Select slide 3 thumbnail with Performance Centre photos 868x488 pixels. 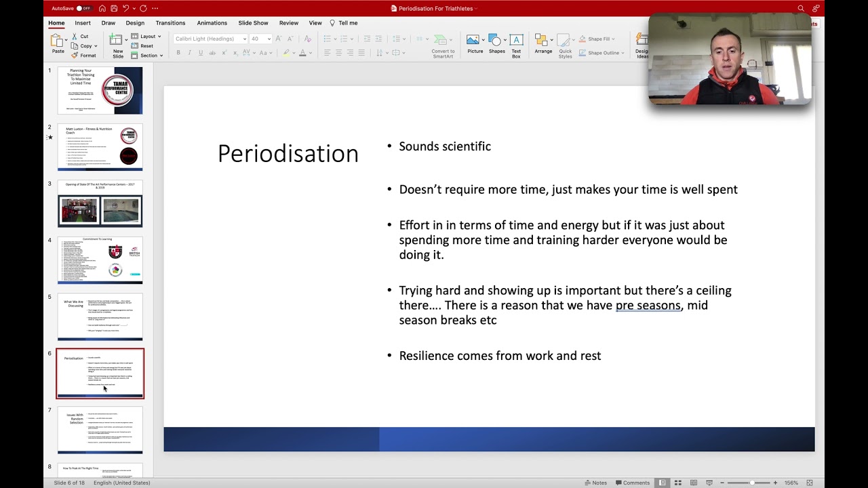point(100,203)
